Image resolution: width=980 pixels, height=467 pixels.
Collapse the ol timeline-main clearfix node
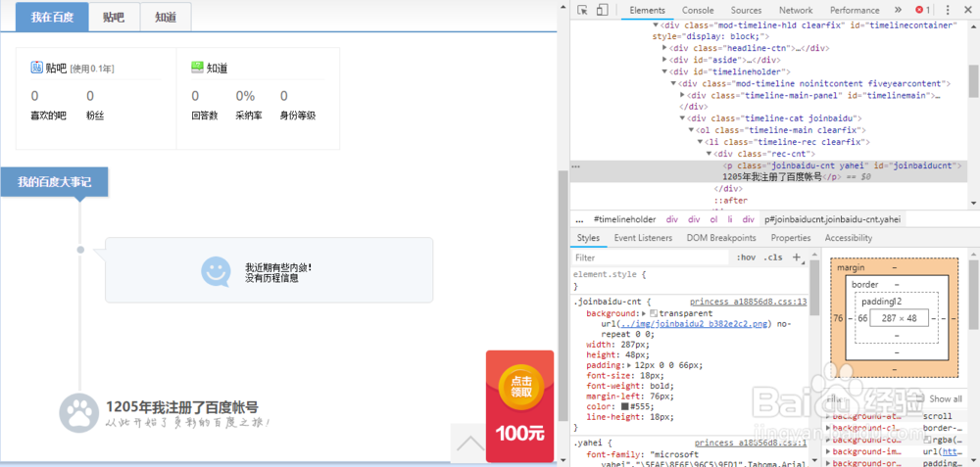(x=691, y=130)
